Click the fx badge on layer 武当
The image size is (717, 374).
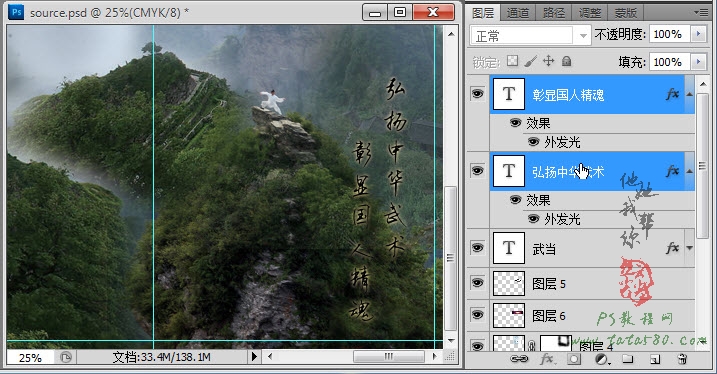672,248
